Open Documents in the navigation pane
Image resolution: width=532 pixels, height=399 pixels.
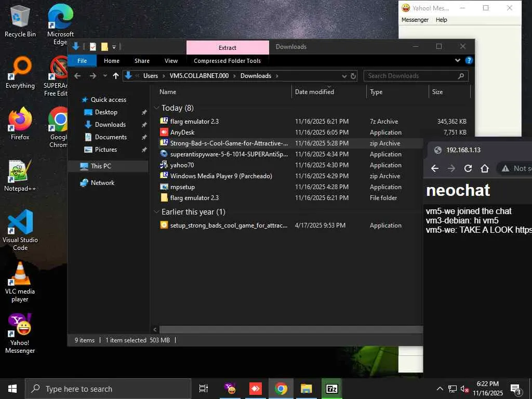click(111, 137)
